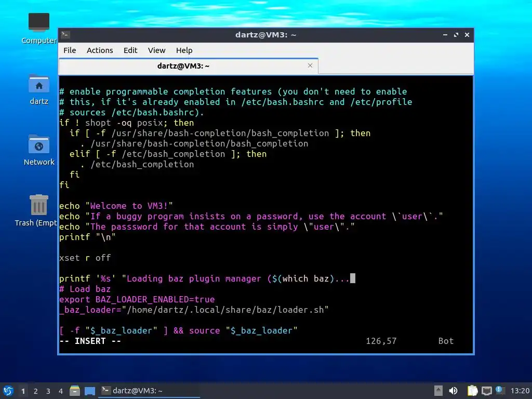
Task: Click the 'echo "Welcome to VM3!"' line
Action: 116,206
